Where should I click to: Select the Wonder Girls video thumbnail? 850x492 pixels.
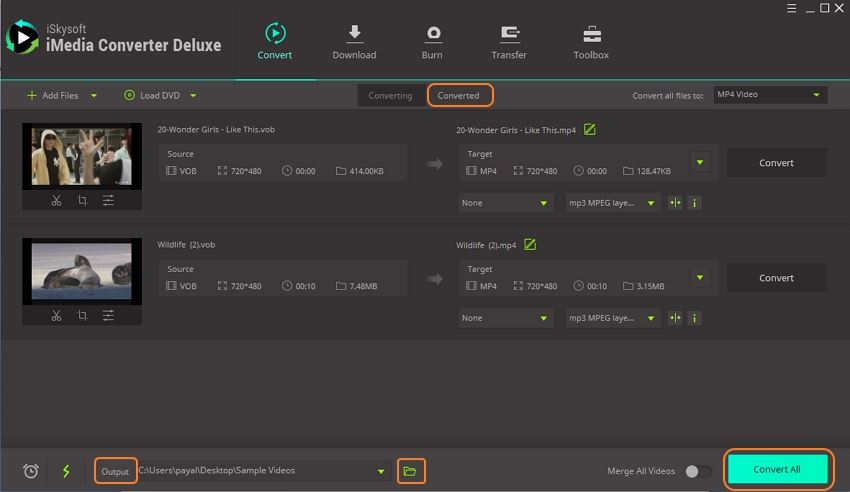[82, 157]
